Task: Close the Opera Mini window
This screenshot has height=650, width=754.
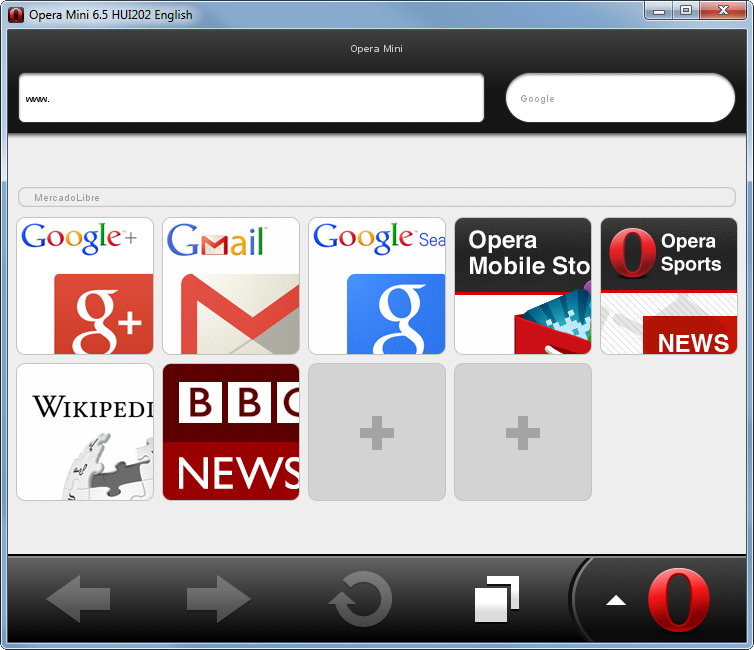Action: click(723, 11)
